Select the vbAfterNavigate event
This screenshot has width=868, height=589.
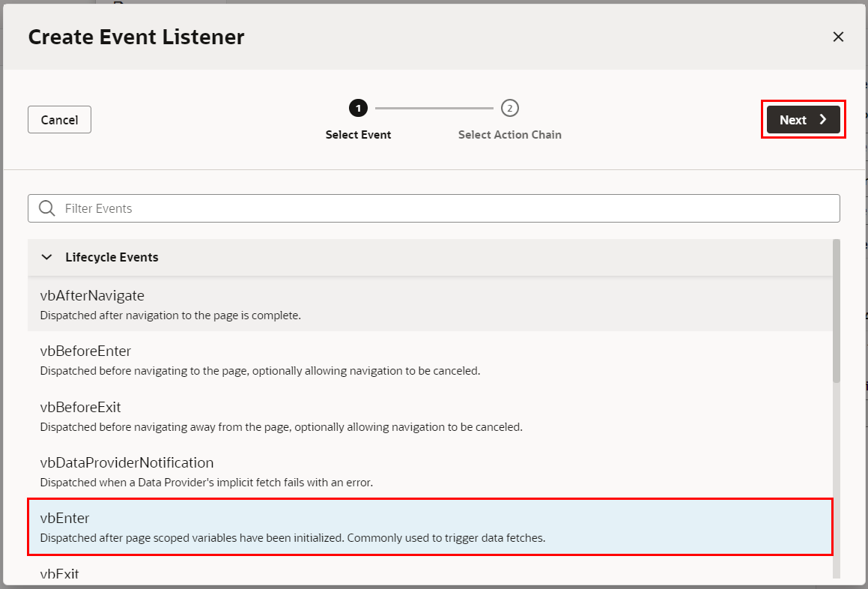[92, 296]
